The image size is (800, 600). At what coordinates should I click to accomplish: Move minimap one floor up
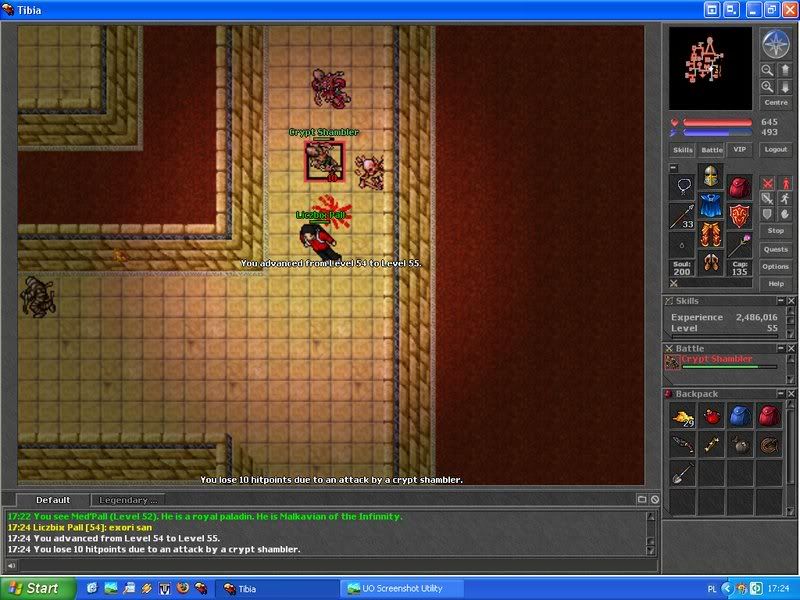[x=785, y=70]
